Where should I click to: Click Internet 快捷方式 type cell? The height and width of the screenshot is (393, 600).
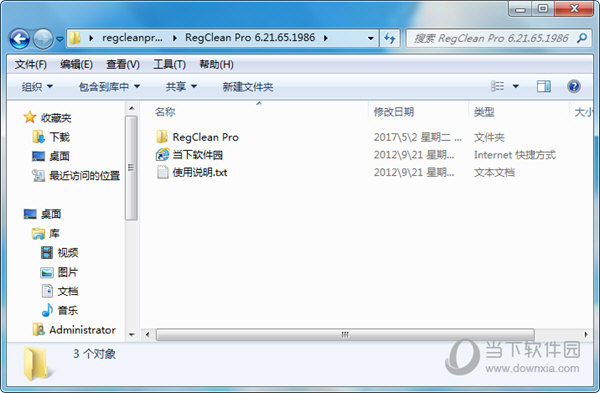click(x=515, y=155)
